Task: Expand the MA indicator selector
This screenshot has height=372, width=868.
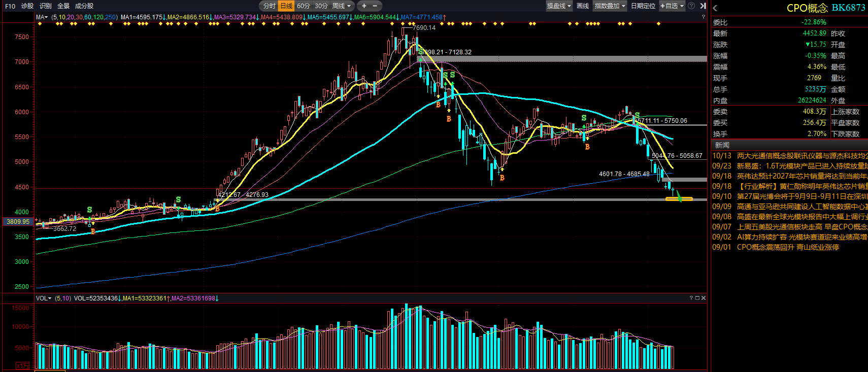Action: click(42, 17)
